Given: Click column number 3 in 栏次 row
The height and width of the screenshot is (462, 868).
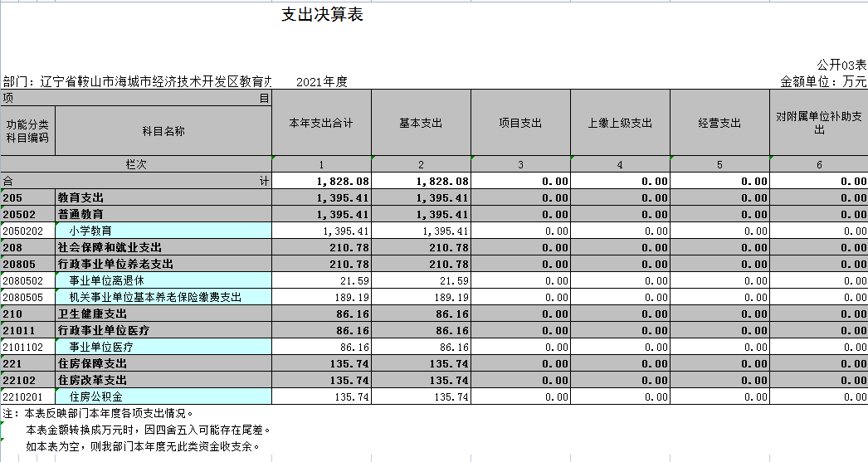Looking at the screenshot, I should click(x=520, y=164).
